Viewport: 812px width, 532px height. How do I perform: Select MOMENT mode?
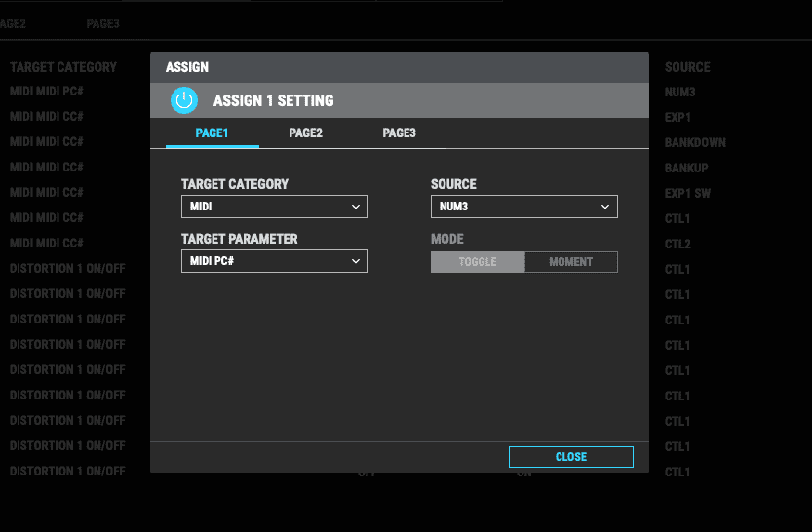570,262
